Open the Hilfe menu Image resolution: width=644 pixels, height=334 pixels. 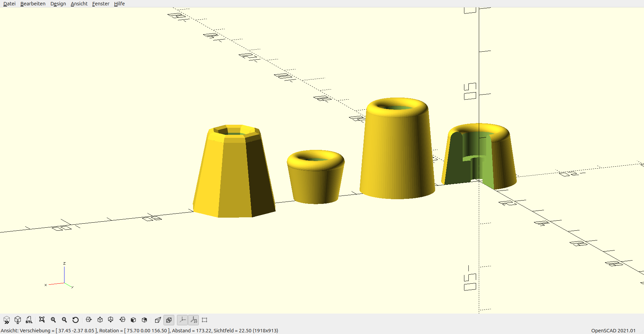[x=119, y=4]
